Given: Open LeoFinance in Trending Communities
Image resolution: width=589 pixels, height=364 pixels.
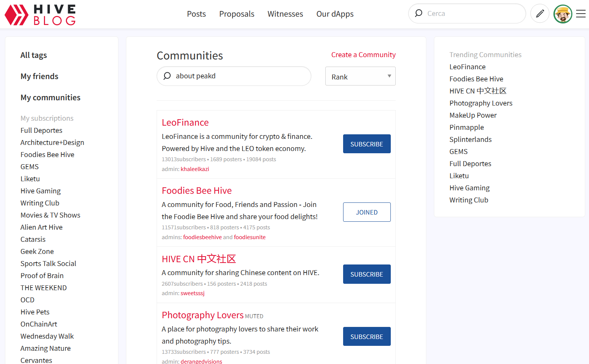Looking at the screenshot, I should 467,67.
